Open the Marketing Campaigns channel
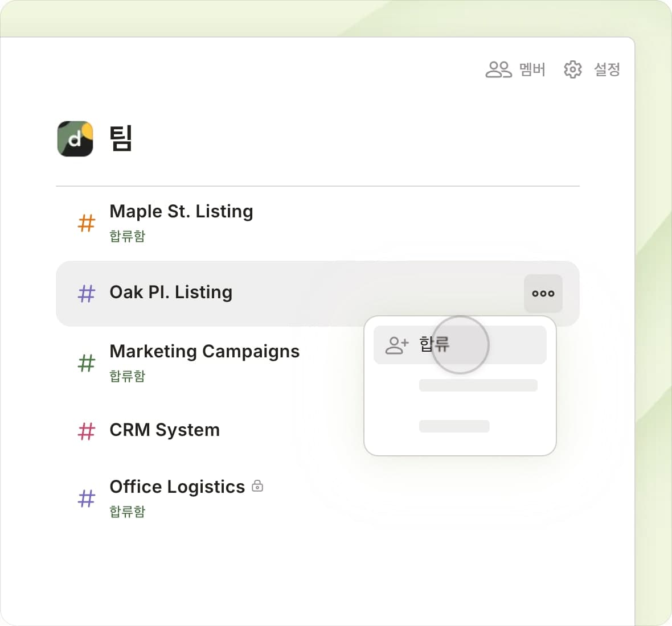The width and height of the screenshot is (672, 626). [204, 351]
